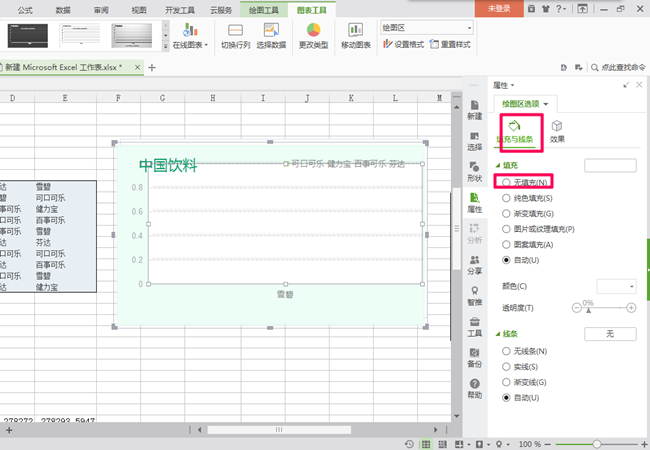Switch to the 审阅 ribbon tab
This screenshot has height=450, width=650.
101,10
